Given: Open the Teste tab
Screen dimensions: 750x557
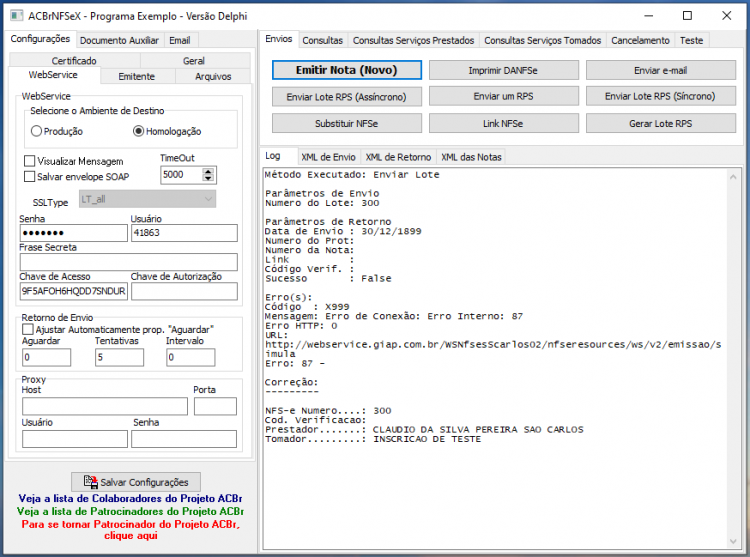Looking at the screenshot, I should coord(691,41).
